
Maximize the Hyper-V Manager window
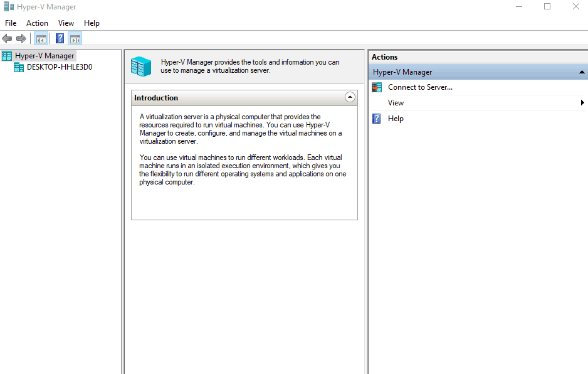[547, 6]
